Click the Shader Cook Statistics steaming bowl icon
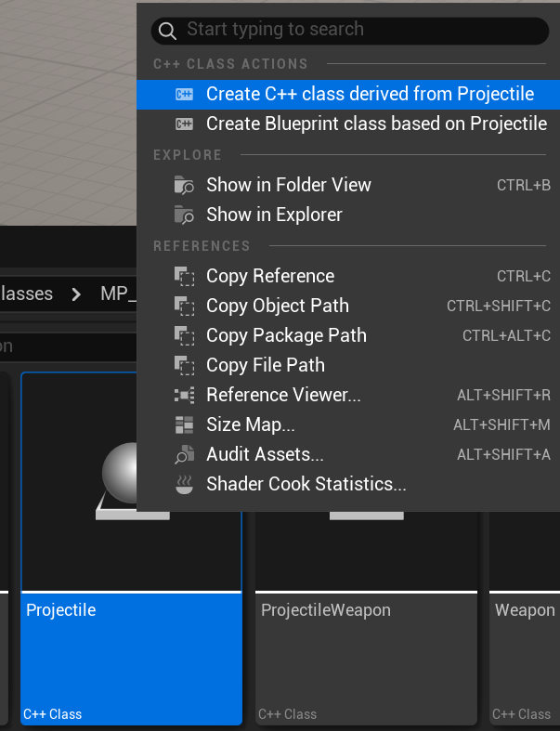Viewport: 560px width, 731px height. tap(184, 484)
